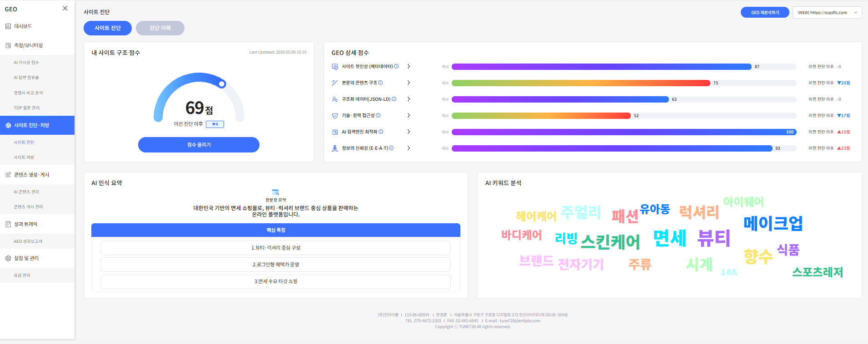The image size is (868, 344).
Task: Open 측정/모니터링 menu in the sidebar
Action: pyautogui.click(x=37, y=45)
